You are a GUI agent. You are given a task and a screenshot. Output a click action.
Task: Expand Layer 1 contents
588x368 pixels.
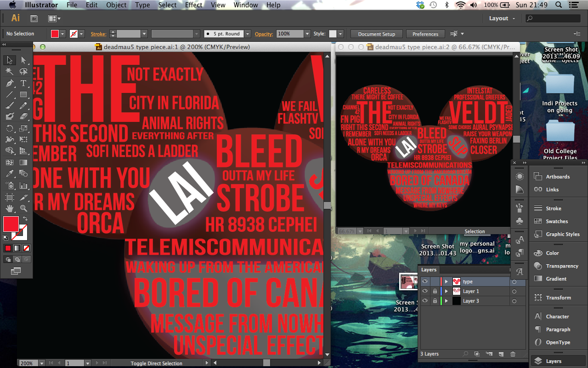coord(446,291)
